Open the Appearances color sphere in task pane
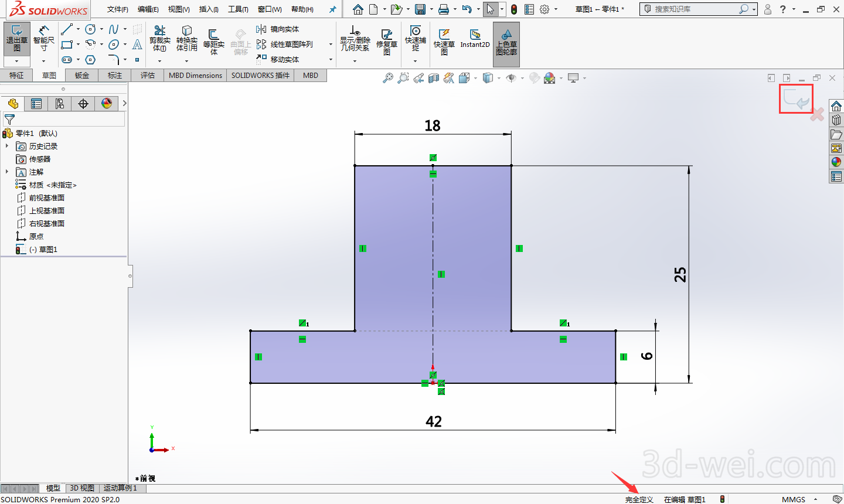The image size is (844, 504). 836,162
